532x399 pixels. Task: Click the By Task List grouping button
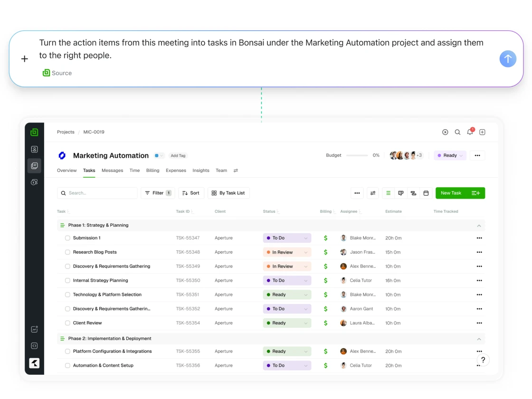click(228, 193)
